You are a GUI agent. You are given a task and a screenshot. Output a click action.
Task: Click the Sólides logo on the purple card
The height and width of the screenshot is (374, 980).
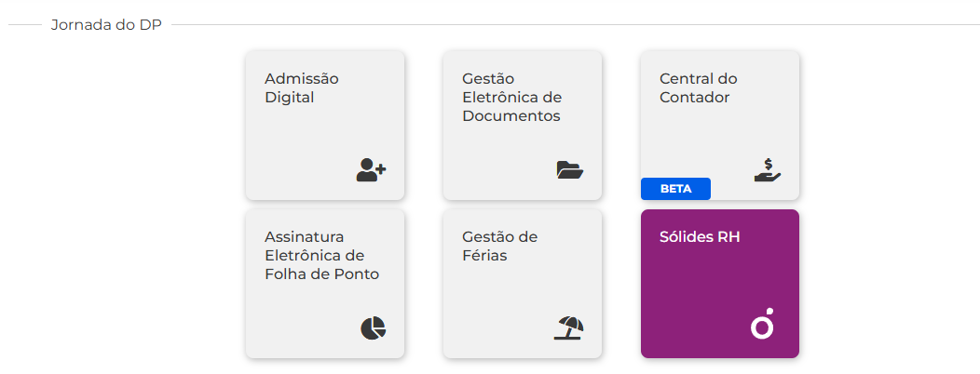[x=763, y=324]
